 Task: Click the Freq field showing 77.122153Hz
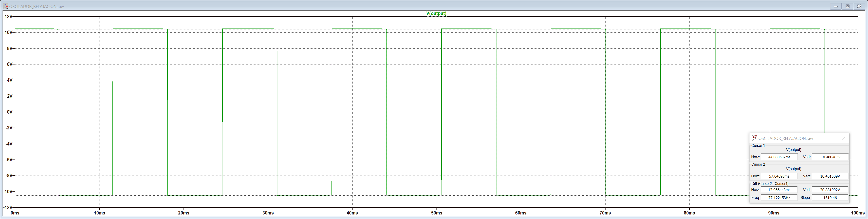(779, 198)
